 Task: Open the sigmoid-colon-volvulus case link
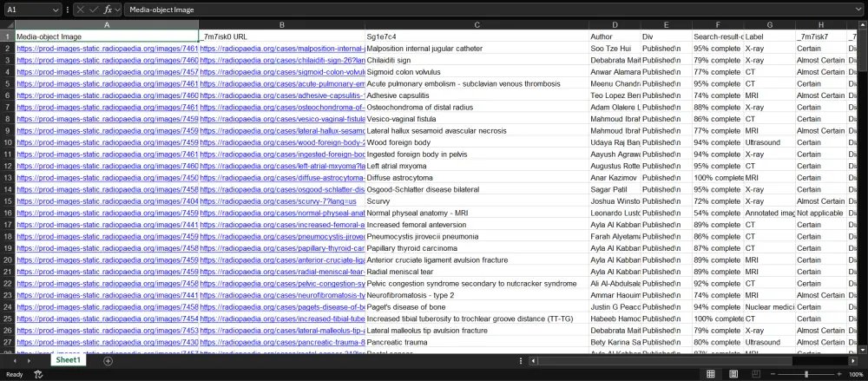coord(282,72)
